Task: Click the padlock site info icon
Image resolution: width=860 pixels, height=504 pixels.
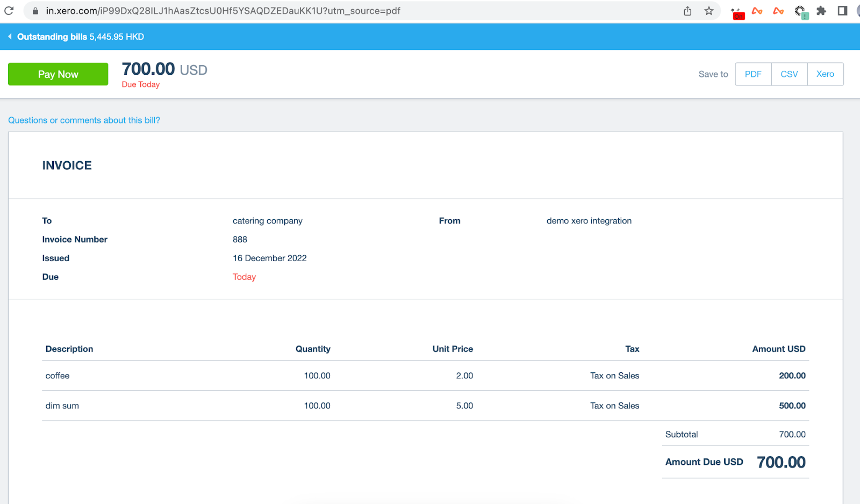Action: (x=35, y=11)
